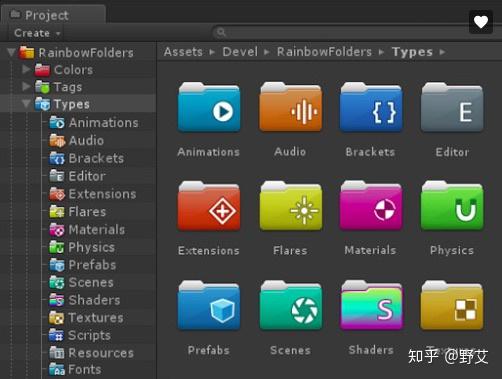This screenshot has width=502, height=379.
Task: Select the 'Brackets' caption under the grid folder
Action: pos(370,152)
